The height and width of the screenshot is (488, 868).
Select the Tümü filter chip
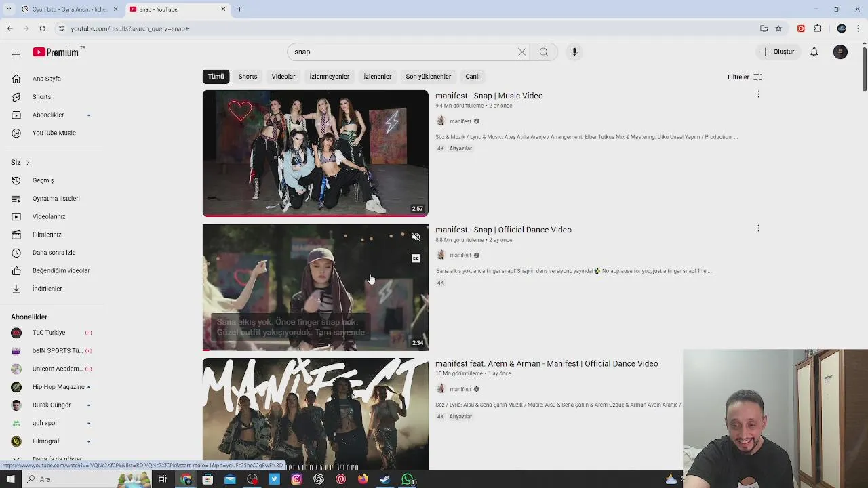(x=216, y=77)
